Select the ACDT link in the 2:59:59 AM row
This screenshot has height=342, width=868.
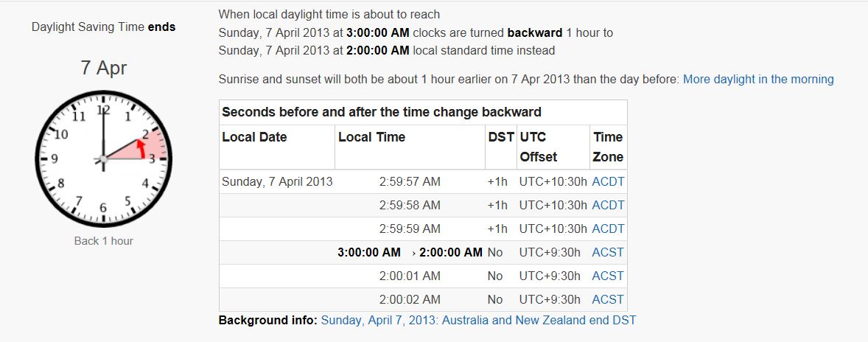tap(608, 228)
